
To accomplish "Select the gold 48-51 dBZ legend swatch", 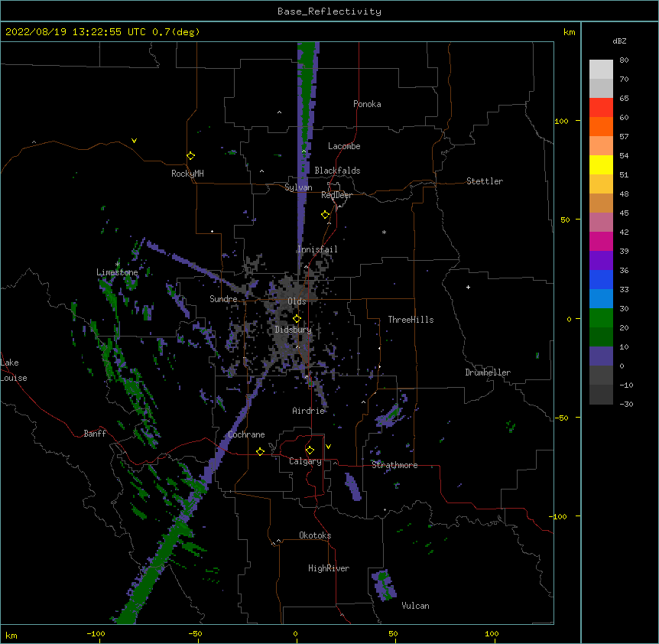I will (601, 184).
